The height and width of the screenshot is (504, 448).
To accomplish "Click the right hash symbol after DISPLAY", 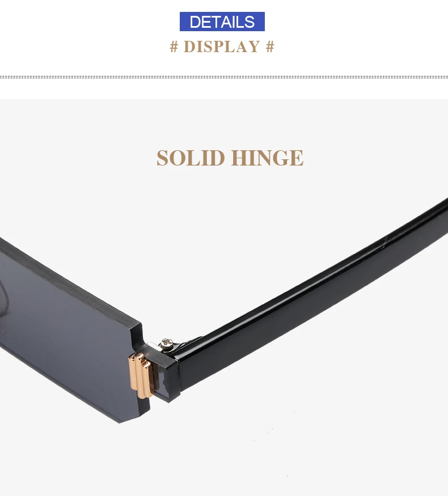I will 270,46.
